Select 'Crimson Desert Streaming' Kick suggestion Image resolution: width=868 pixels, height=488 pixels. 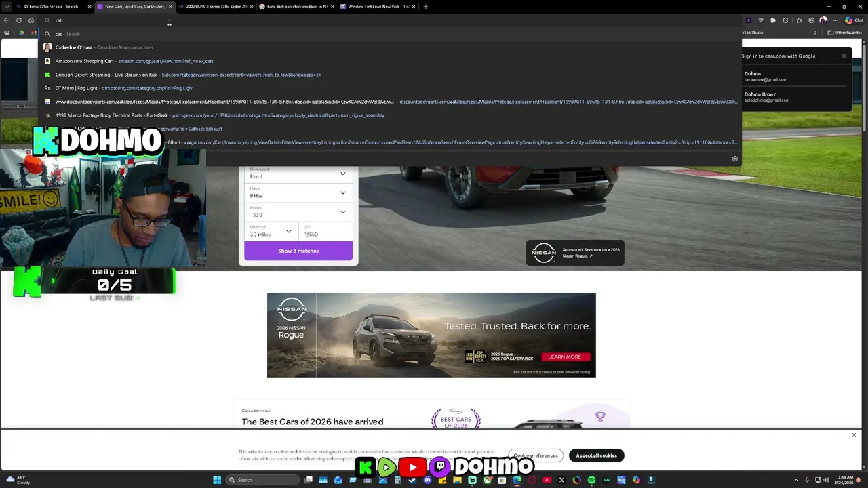(x=390, y=75)
